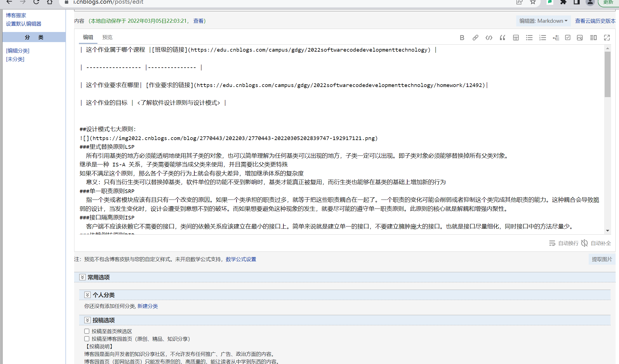This screenshot has height=364, width=619.
Task: Insert code block with code icon
Action: [x=489, y=38]
